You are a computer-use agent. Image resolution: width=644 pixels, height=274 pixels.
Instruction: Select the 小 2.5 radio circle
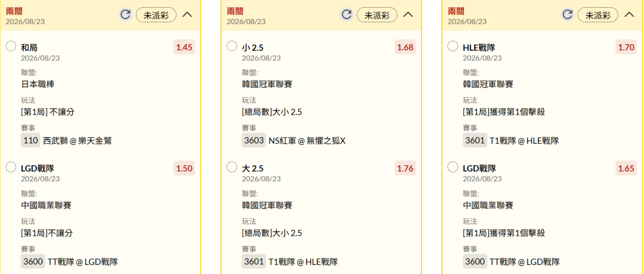(x=232, y=46)
